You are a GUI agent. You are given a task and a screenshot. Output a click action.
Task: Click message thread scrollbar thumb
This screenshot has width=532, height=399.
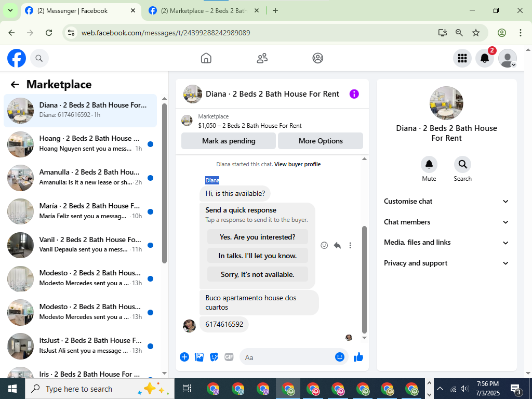[x=364, y=280]
